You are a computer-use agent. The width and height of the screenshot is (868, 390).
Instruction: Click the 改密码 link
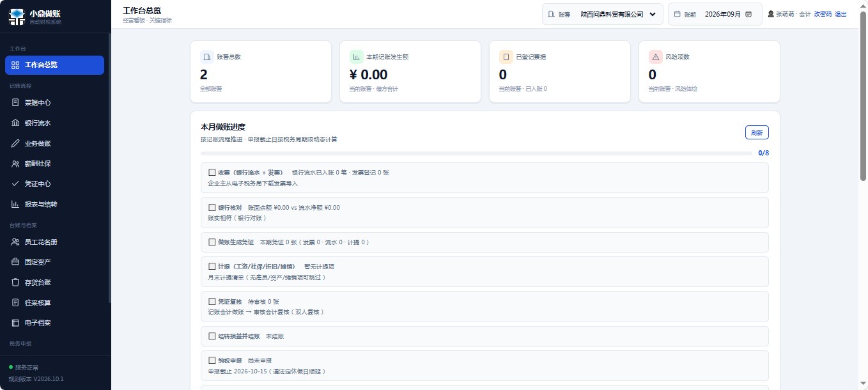tap(823, 14)
